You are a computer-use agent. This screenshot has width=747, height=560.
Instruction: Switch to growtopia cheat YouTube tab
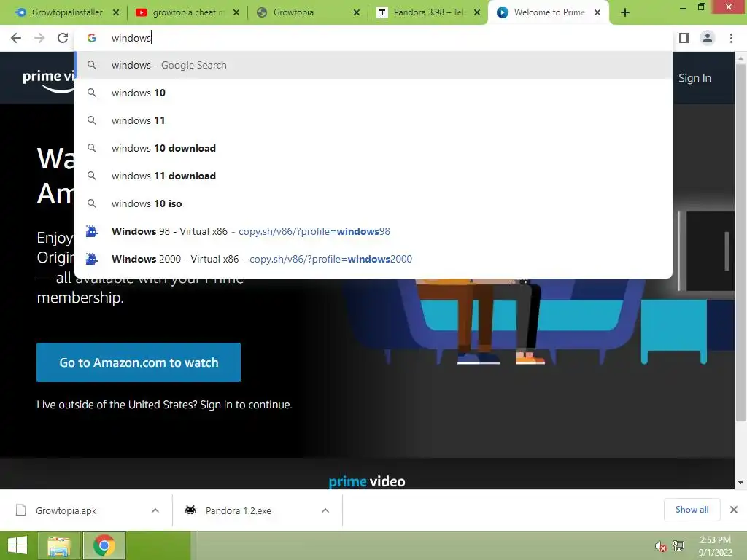click(x=186, y=13)
